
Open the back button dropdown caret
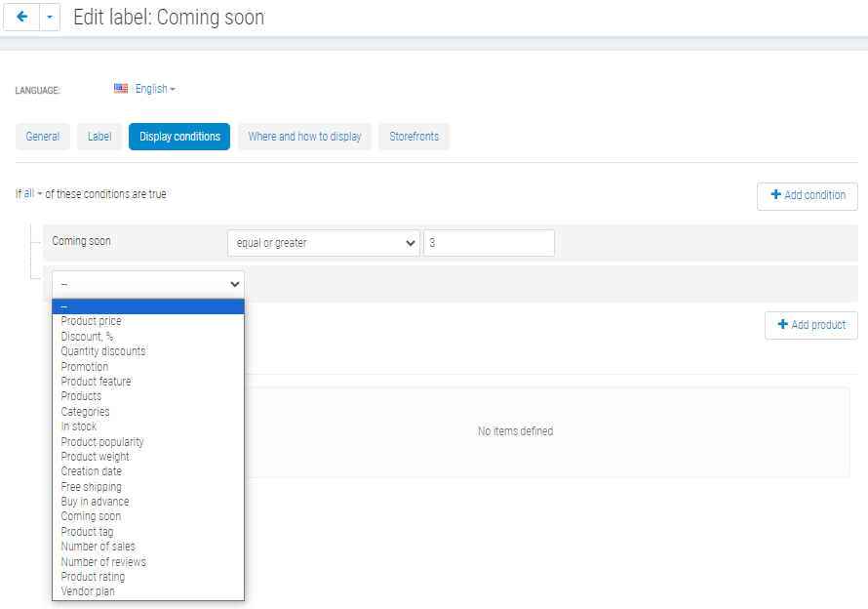pos(50,18)
